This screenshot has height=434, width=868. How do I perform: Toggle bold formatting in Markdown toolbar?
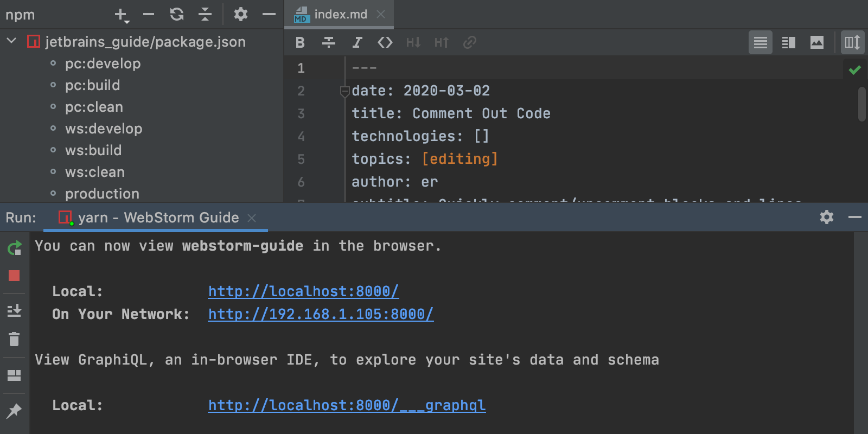pos(300,42)
